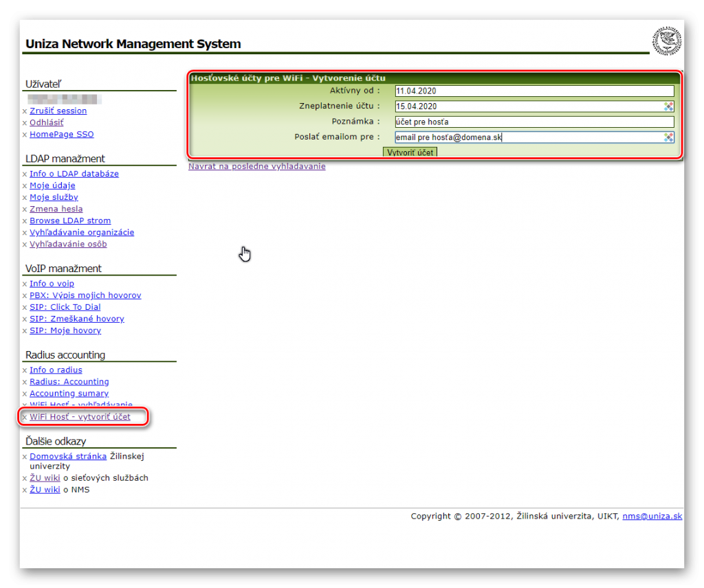Viewport: 704px width, 588px height.
Task: Click the Užívateľ section heading
Action: [x=43, y=84]
